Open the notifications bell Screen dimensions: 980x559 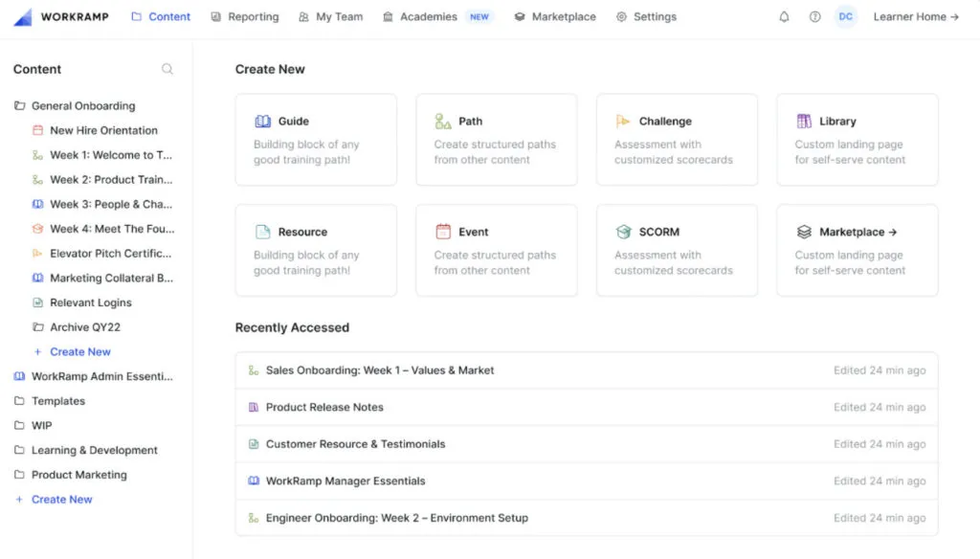click(784, 17)
